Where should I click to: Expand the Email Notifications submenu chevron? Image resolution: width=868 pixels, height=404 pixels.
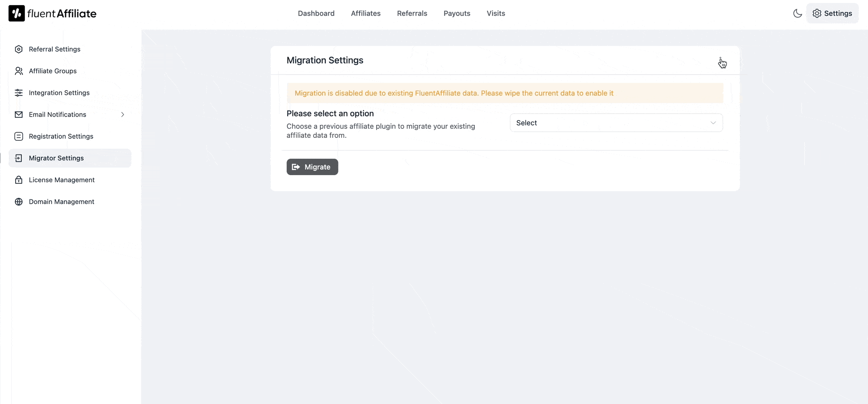[123, 114]
